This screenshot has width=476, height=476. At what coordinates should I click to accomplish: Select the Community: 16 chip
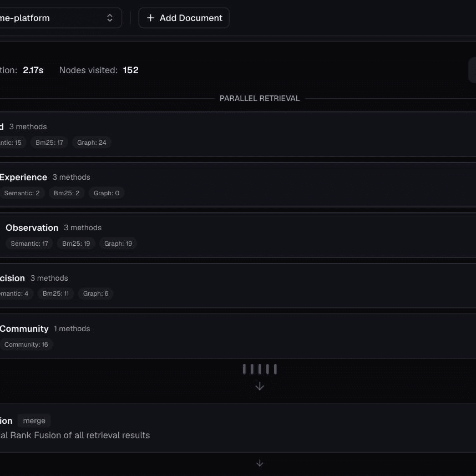pyautogui.click(x=26, y=345)
